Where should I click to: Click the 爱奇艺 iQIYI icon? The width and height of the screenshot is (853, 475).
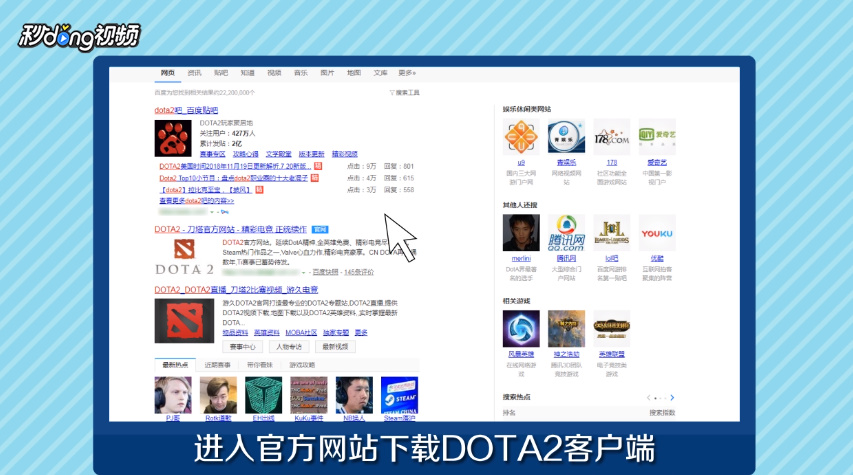pos(657,137)
